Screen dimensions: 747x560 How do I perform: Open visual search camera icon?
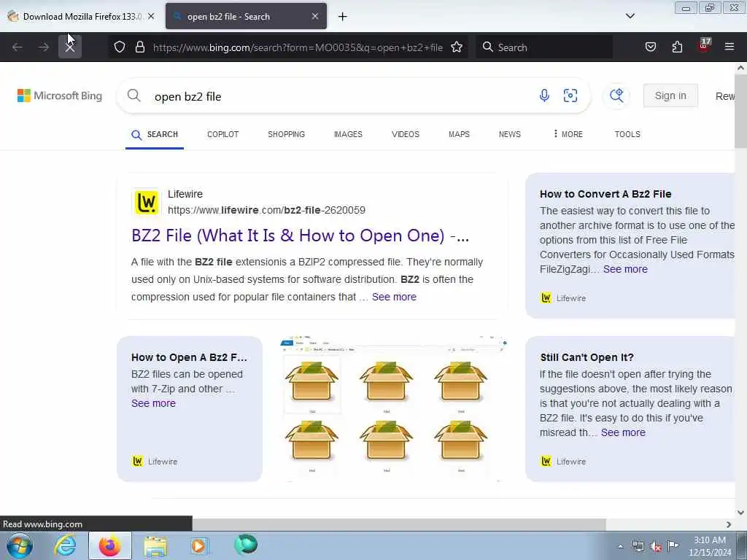point(570,96)
